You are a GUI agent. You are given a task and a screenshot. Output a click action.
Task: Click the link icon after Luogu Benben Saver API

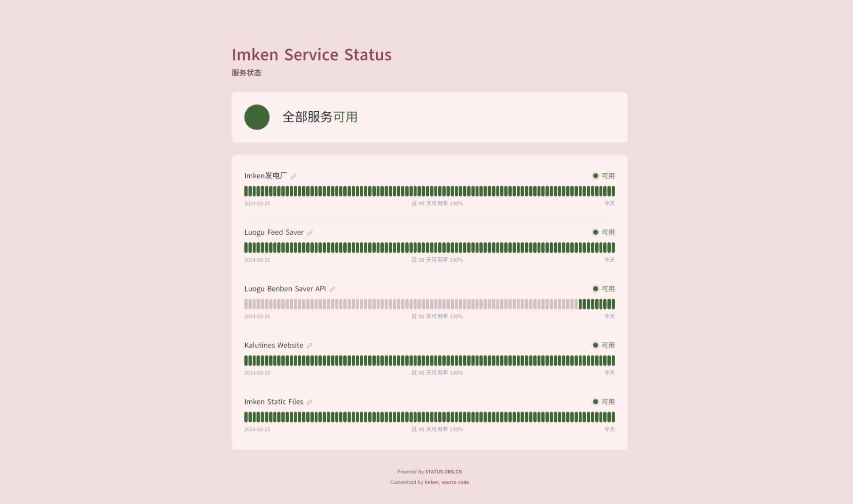(332, 289)
